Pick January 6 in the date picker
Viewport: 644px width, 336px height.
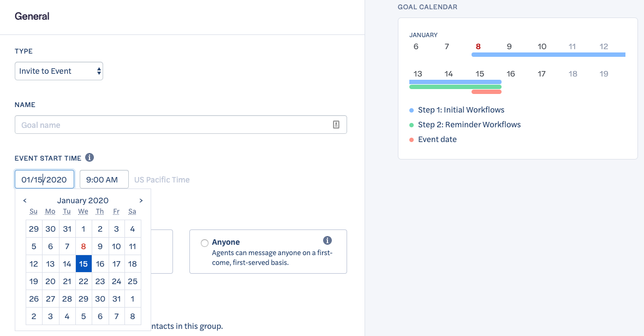(51, 246)
